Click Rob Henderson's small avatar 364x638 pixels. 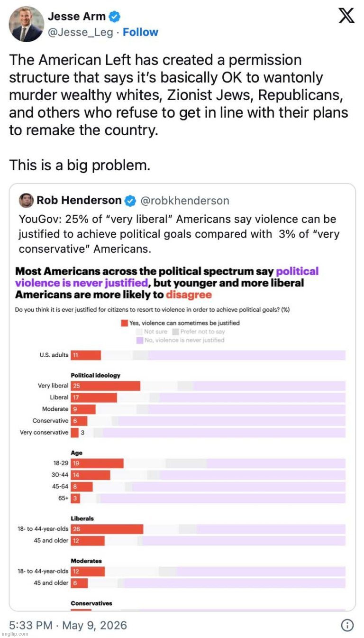[26, 200]
